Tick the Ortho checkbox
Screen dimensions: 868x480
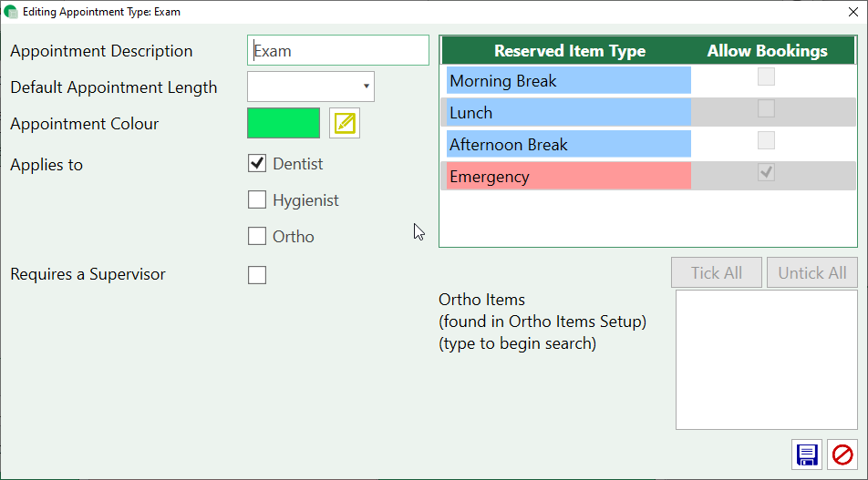point(257,237)
